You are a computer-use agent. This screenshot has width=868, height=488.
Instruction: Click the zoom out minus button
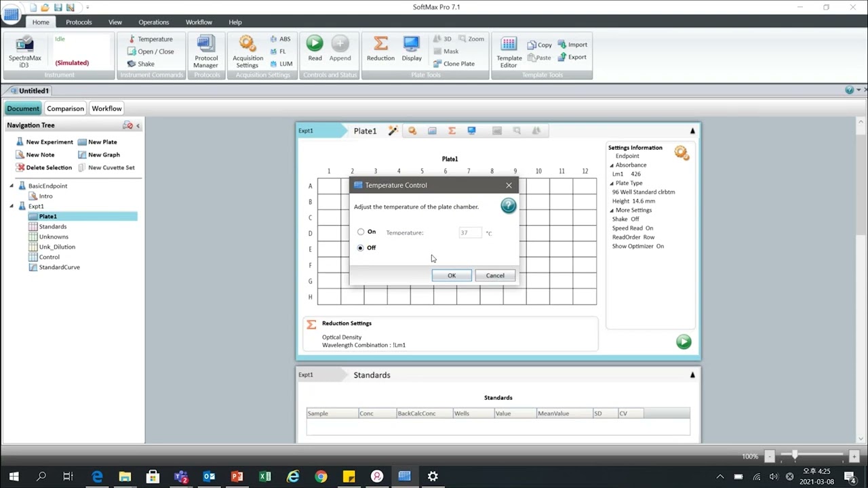(769, 457)
